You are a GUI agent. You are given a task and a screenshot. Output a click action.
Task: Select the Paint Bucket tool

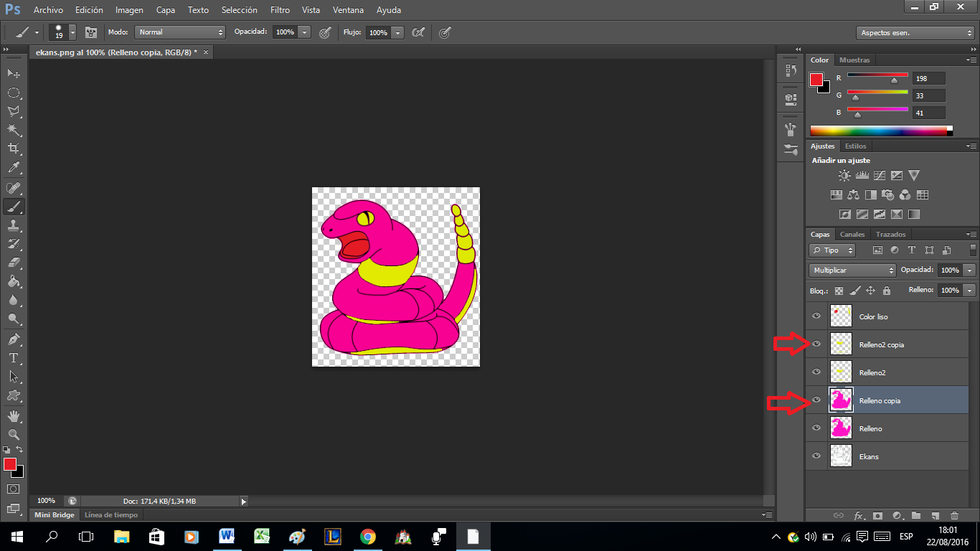(x=14, y=281)
